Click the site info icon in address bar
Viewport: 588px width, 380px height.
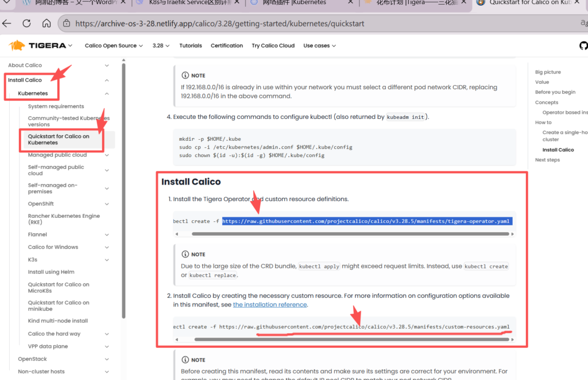click(x=67, y=24)
